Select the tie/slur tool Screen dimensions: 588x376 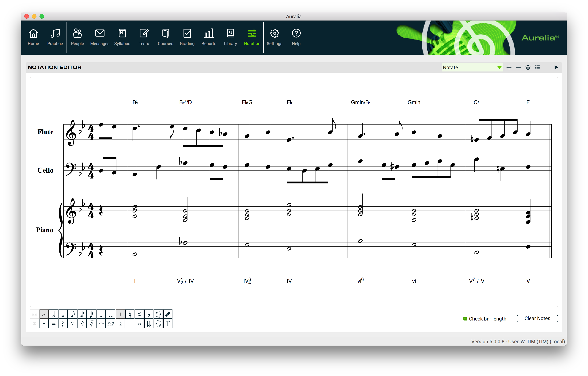(101, 324)
